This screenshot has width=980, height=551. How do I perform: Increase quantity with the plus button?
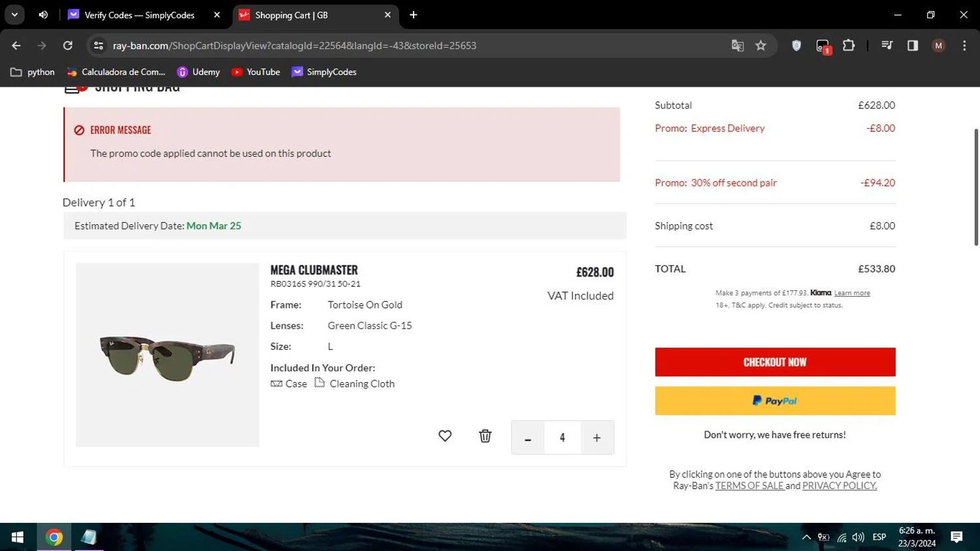tap(596, 438)
